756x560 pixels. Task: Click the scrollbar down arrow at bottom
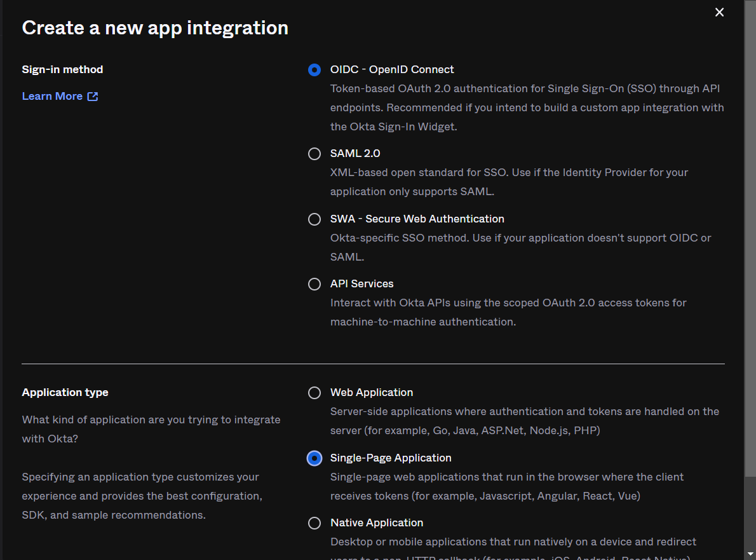[750, 554]
